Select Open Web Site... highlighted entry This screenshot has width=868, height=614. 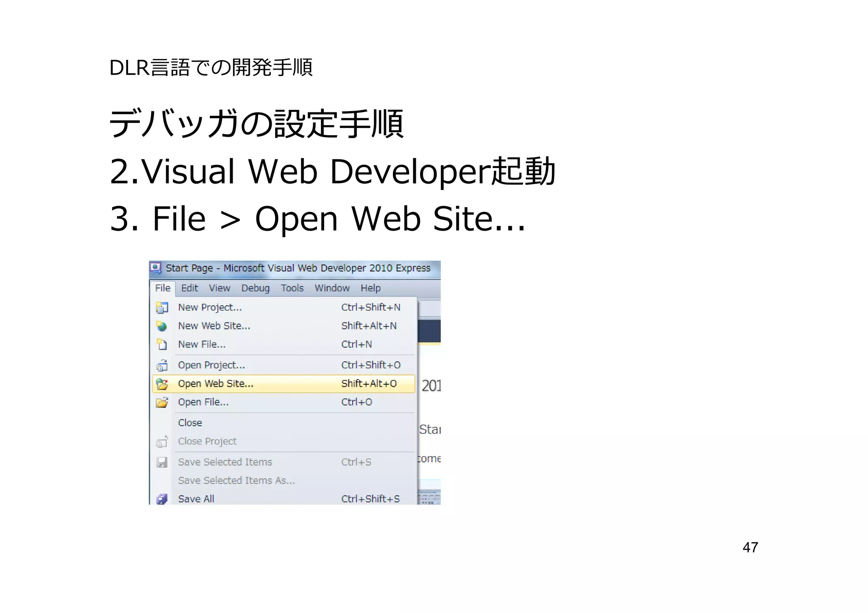pyautogui.click(x=283, y=384)
